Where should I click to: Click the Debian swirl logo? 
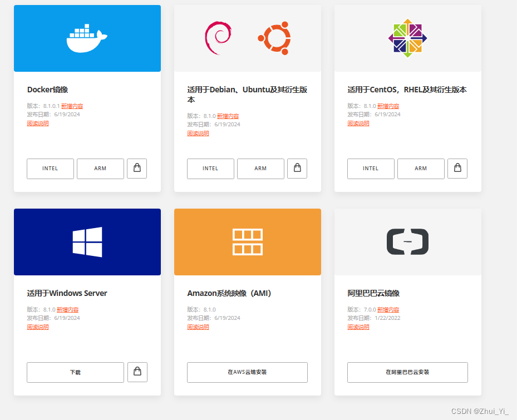(218, 38)
